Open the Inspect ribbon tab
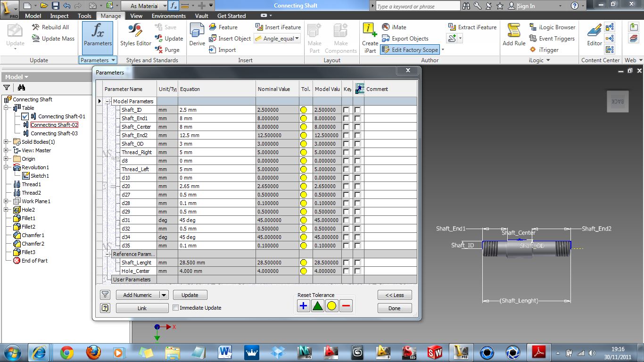The height and width of the screenshot is (362, 644). (x=59, y=16)
